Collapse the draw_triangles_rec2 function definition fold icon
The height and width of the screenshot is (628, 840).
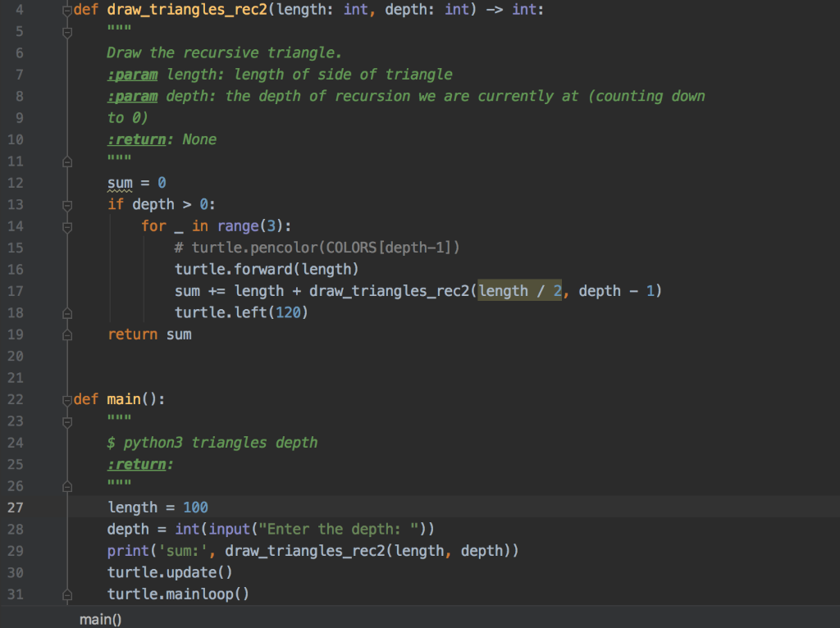[67, 9]
